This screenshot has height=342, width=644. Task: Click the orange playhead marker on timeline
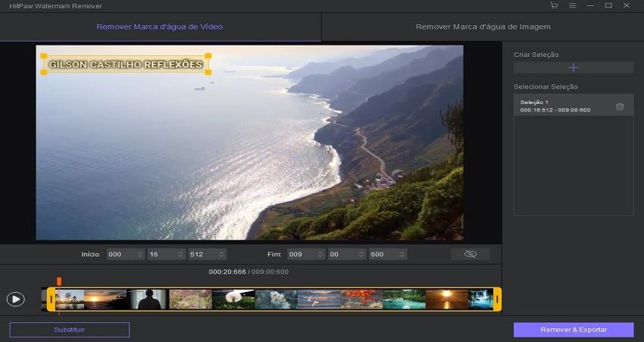[59, 281]
